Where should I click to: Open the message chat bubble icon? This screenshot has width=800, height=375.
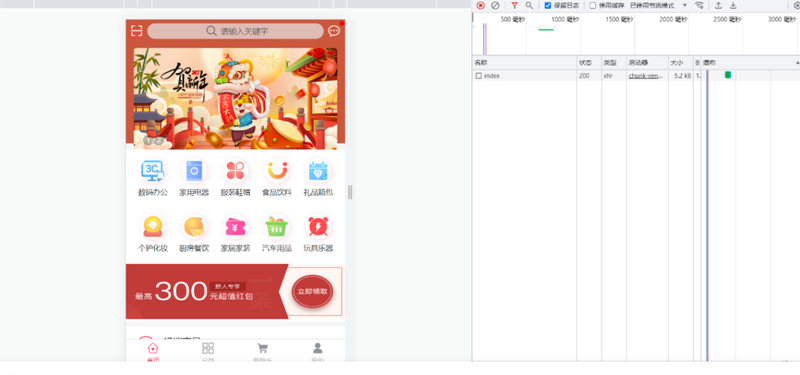[334, 31]
